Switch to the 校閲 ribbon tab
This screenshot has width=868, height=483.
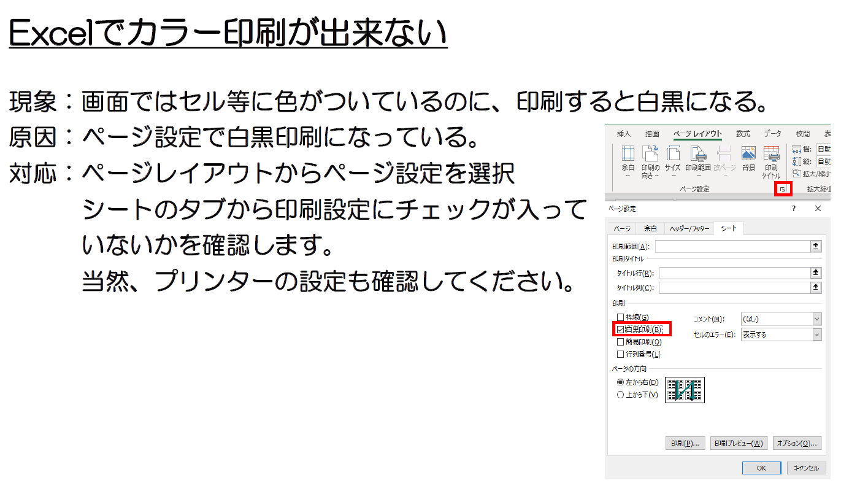click(802, 133)
